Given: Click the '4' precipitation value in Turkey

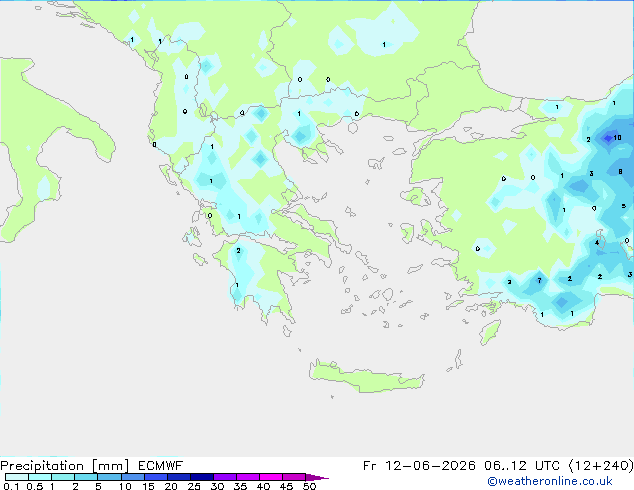Looking at the screenshot, I should point(597,243).
